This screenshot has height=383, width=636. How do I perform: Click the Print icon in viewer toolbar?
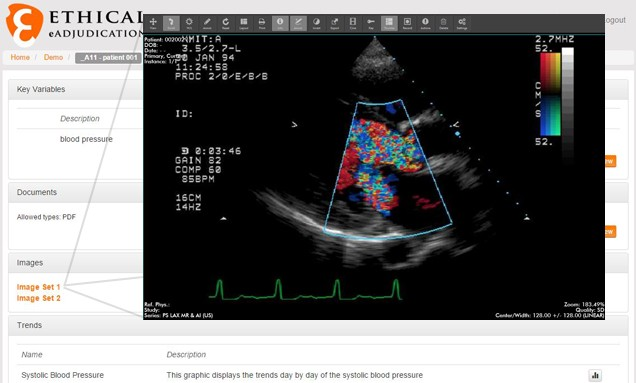click(262, 23)
